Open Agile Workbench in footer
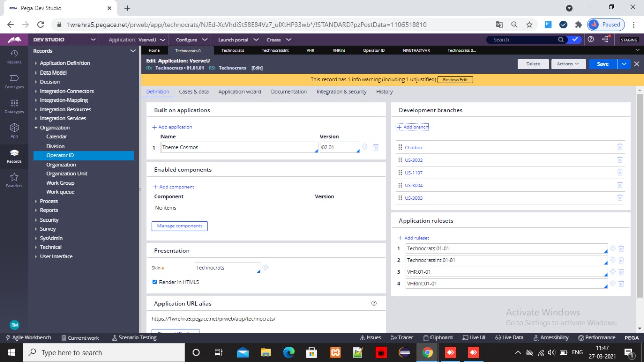Screen dimensions: 644x362 28,338
